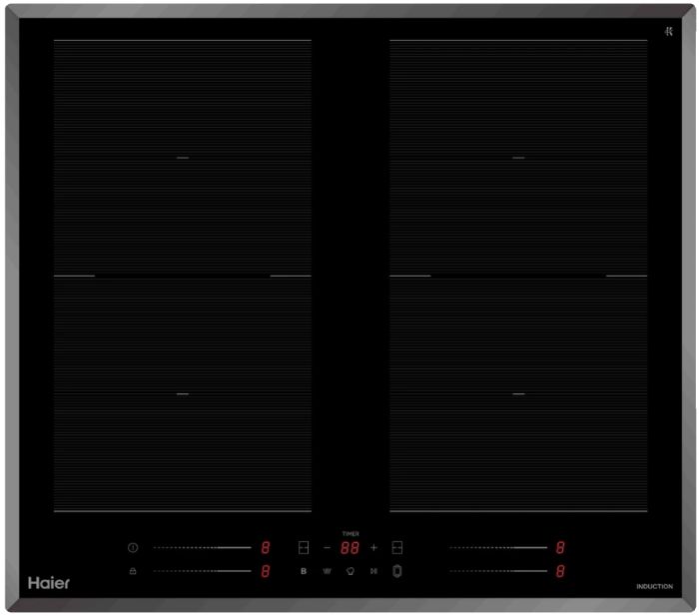This screenshot has height=616, width=699.
Task: Tap the red TIMER digit display
Action: (349, 548)
